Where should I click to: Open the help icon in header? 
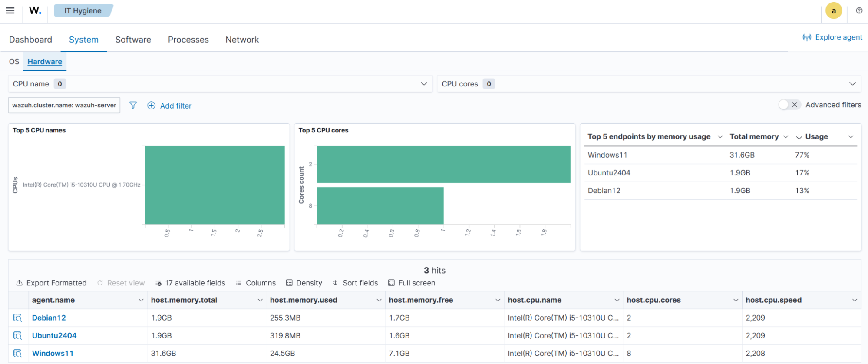pyautogui.click(x=859, y=10)
